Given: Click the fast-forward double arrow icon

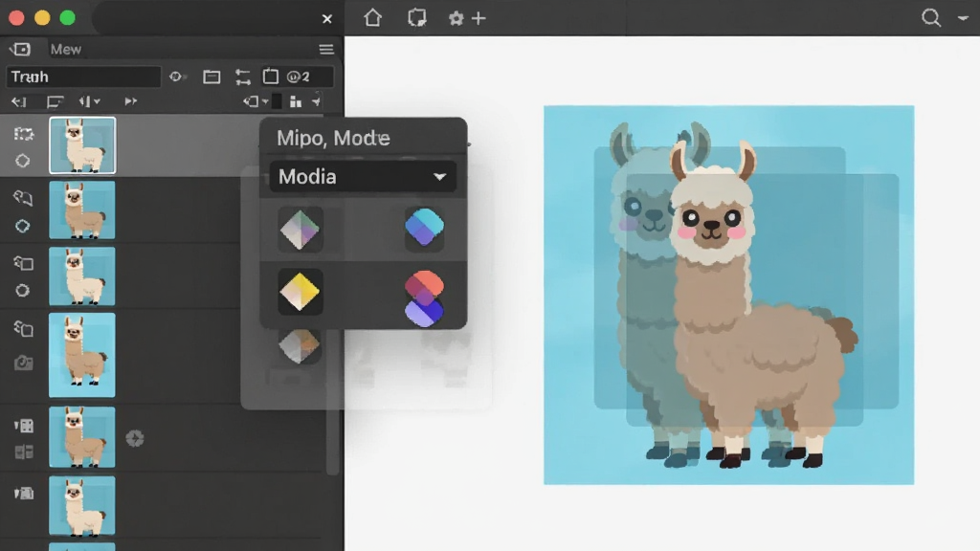Looking at the screenshot, I should [x=130, y=101].
